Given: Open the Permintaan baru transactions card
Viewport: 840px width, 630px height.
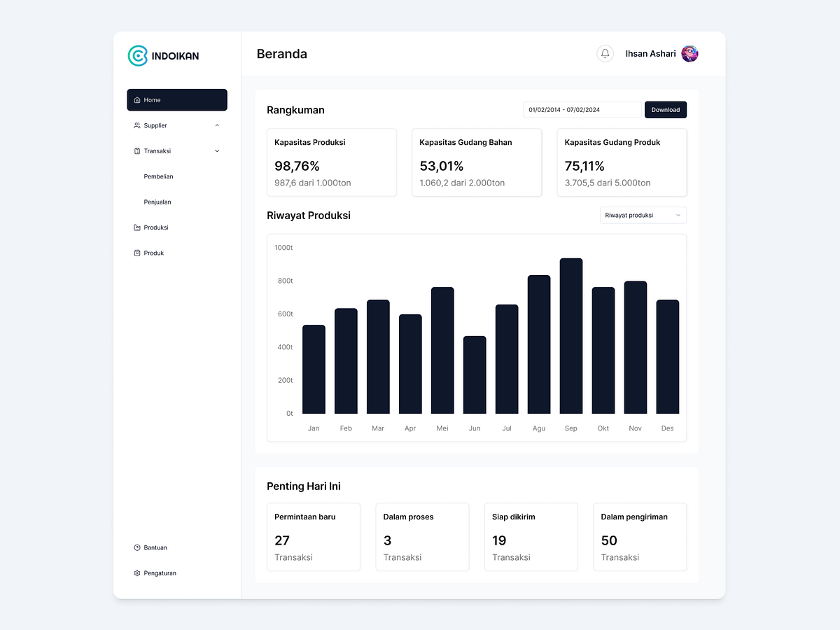Looking at the screenshot, I should [314, 537].
